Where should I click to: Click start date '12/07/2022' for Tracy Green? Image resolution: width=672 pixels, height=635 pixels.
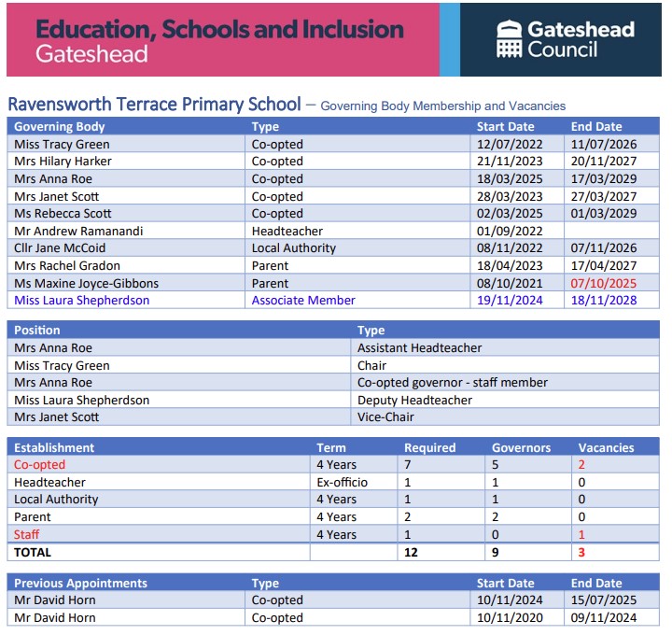coord(510,144)
